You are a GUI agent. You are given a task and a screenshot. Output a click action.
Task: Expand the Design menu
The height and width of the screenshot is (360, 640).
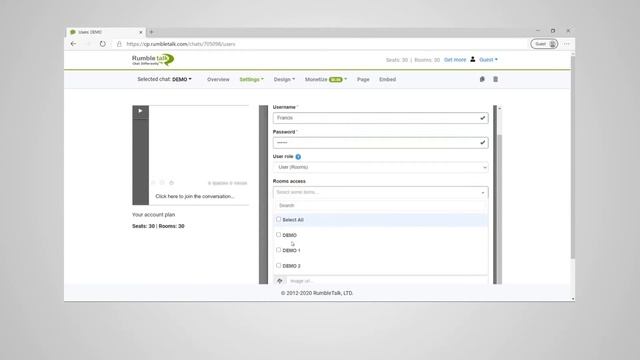284,80
